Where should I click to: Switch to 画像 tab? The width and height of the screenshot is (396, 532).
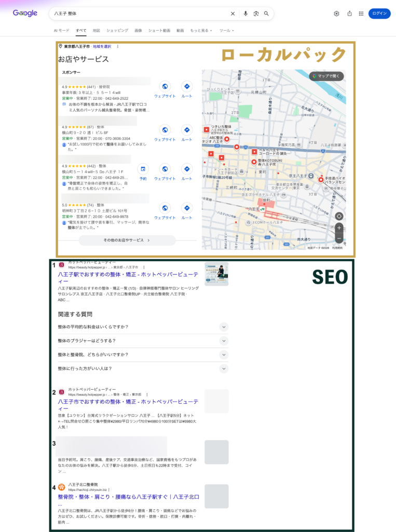pyautogui.click(x=139, y=31)
